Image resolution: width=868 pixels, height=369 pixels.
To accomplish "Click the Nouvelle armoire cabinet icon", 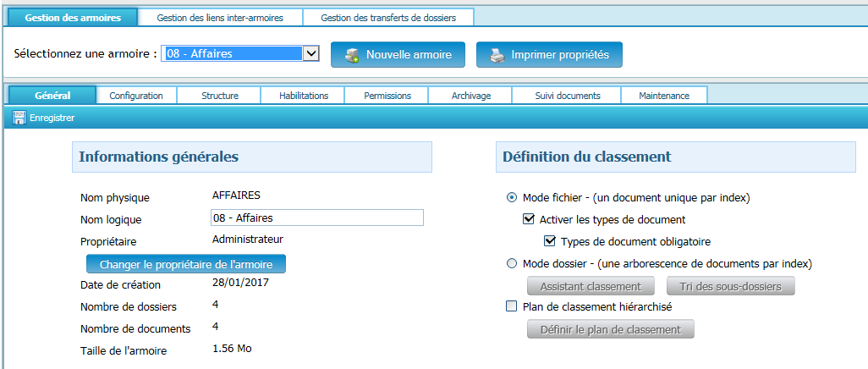I will (351, 55).
